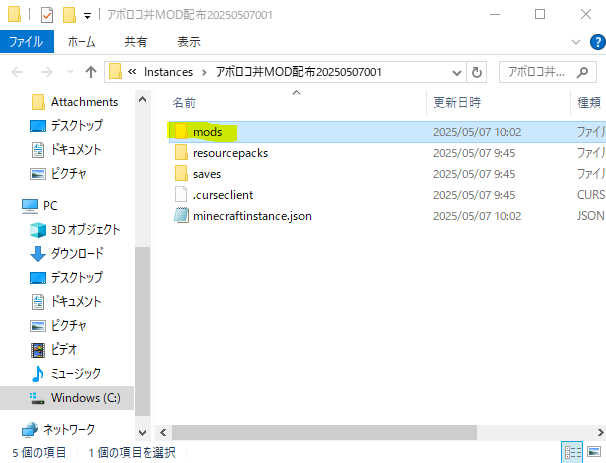Viewport: 606px width, 463px height.
Task: Click the .curseclient blank file icon
Action: tap(181, 194)
